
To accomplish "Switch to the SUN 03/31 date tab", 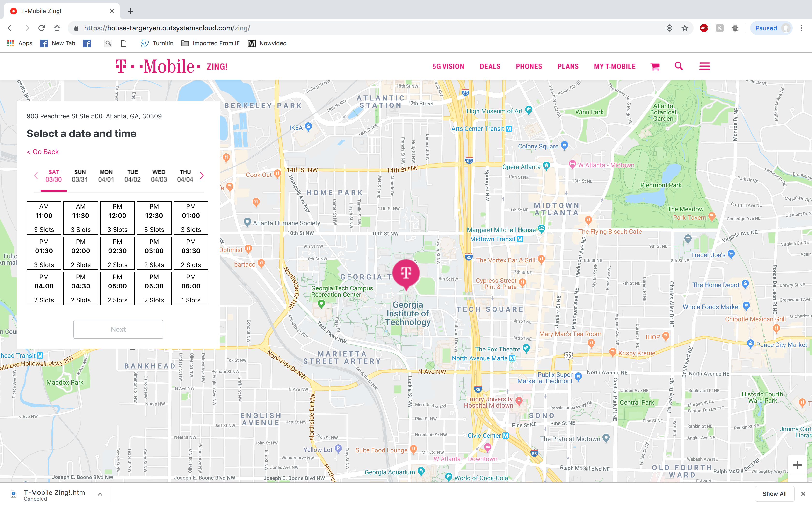I will (x=80, y=176).
